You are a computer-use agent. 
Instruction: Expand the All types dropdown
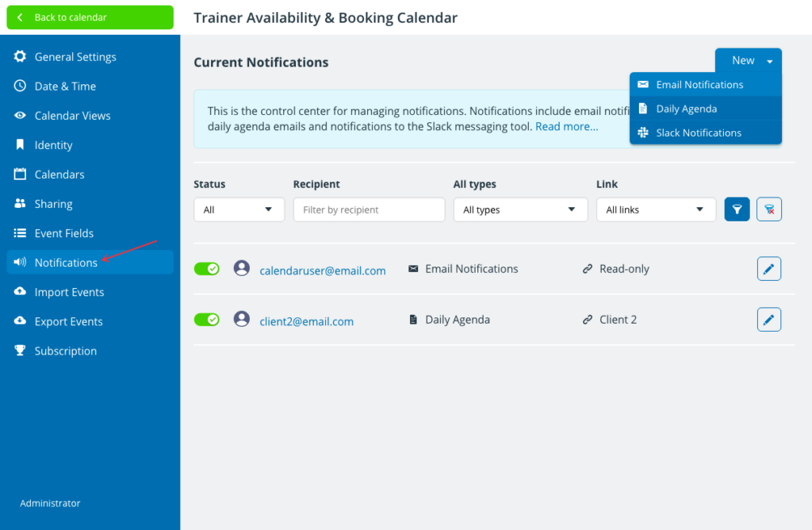pos(520,209)
